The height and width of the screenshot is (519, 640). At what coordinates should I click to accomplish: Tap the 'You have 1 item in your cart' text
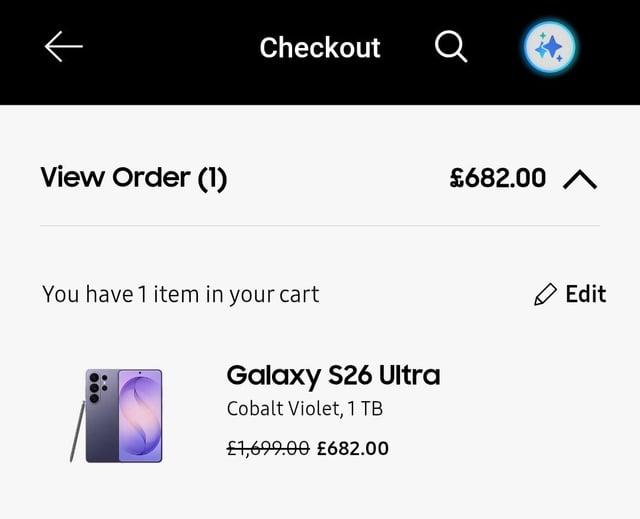[x=180, y=294]
